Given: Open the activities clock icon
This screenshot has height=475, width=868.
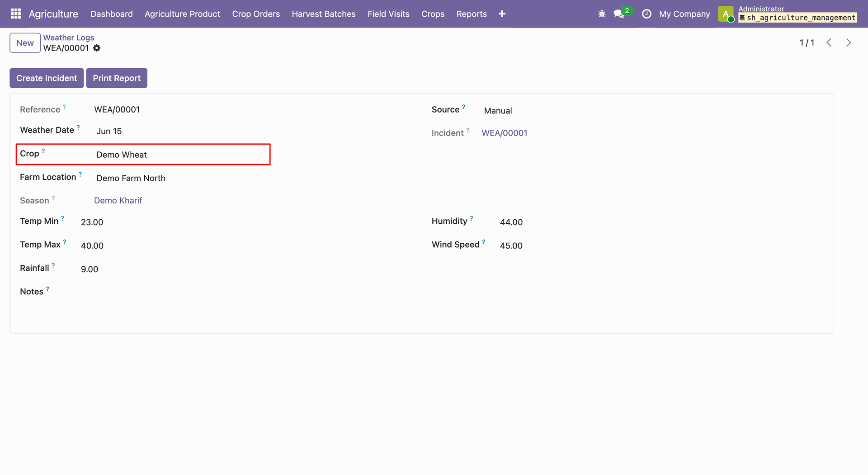Looking at the screenshot, I should [x=646, y=14].
